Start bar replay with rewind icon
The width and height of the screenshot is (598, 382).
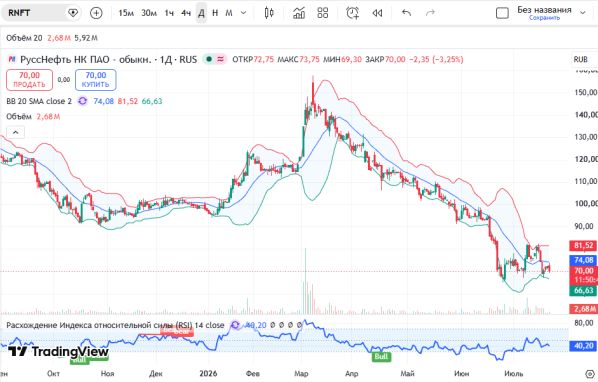(377, 13)
